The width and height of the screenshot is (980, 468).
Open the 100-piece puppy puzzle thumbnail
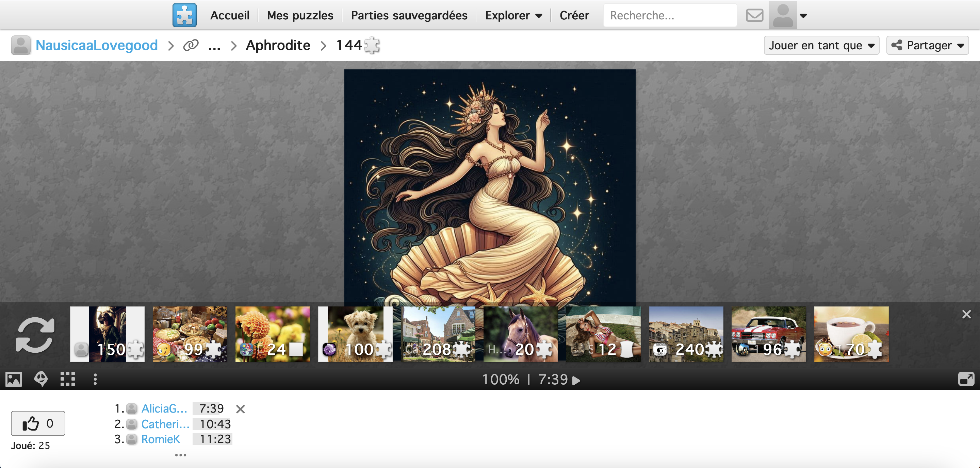pyautogui.click(x=355, y=334)
